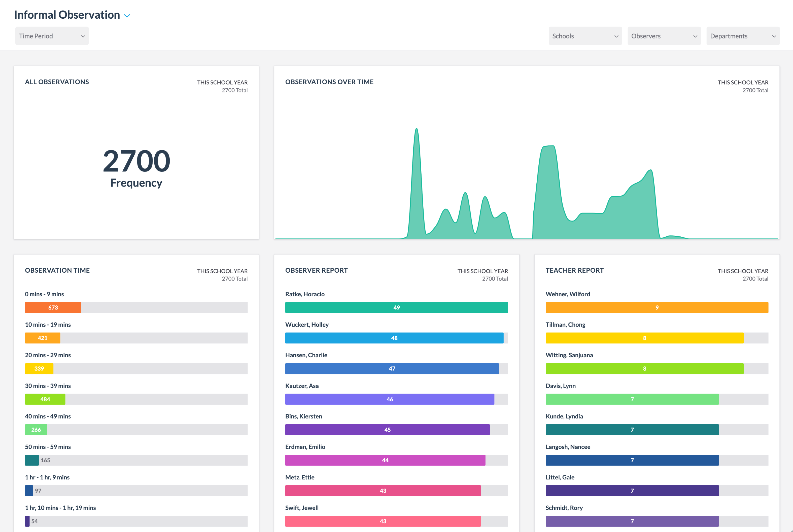The height and width of the screenshot is (532, 793).
Task: Select the 30 mins - 39 mins bar
Action: pos(45,399)
